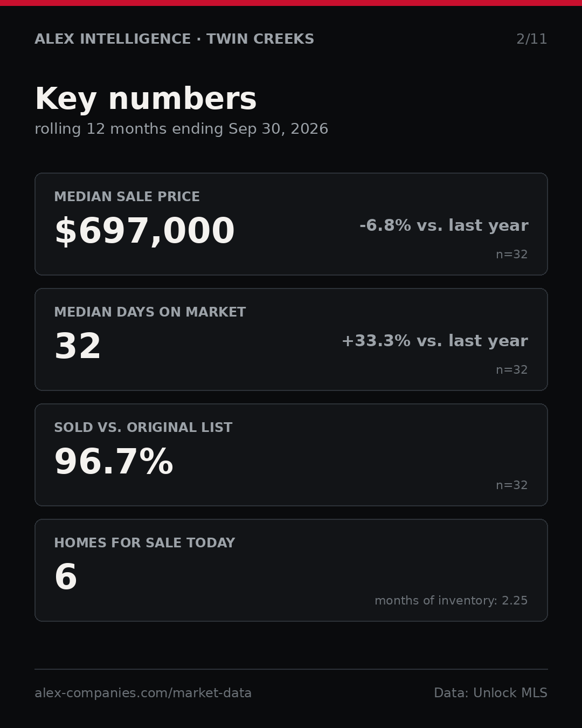The image size is (582, 728).
Task: Select the months of inventory: 2.25 text
Action: 451,601
